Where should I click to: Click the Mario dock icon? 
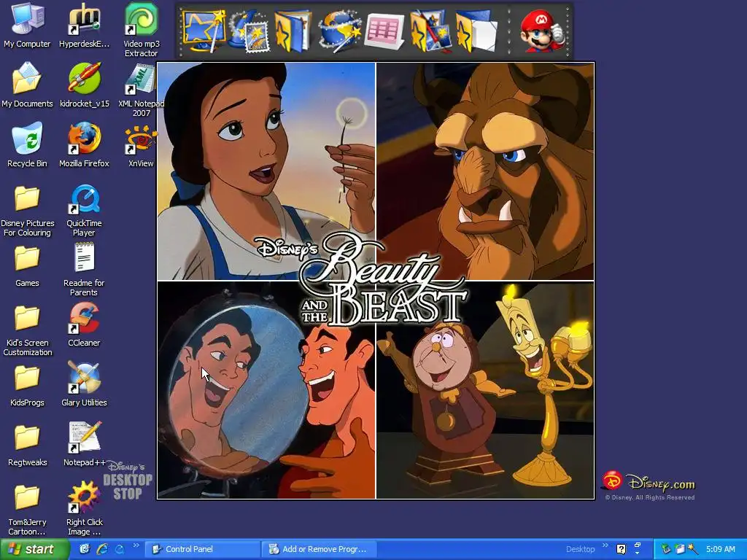click(x=543, y=31)
